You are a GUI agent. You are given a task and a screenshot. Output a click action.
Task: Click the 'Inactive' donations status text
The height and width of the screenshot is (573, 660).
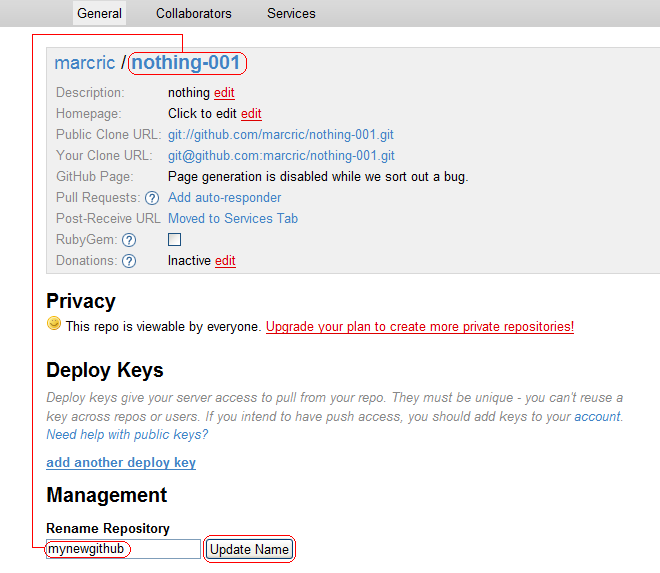[189, 261]
